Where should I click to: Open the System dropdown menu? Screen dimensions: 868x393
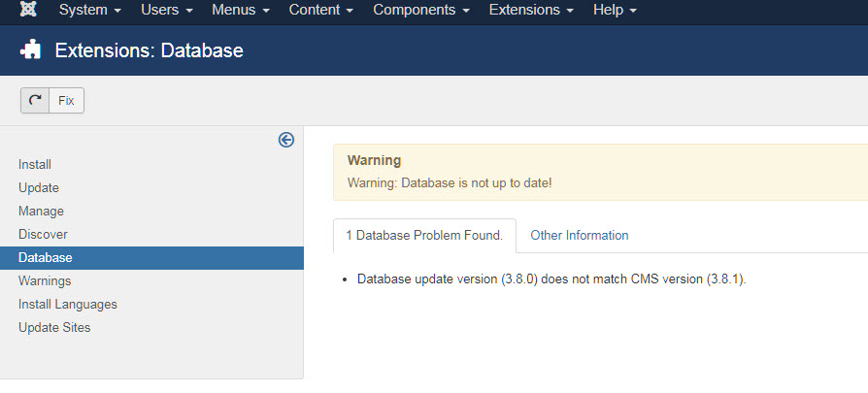(90, 10)
